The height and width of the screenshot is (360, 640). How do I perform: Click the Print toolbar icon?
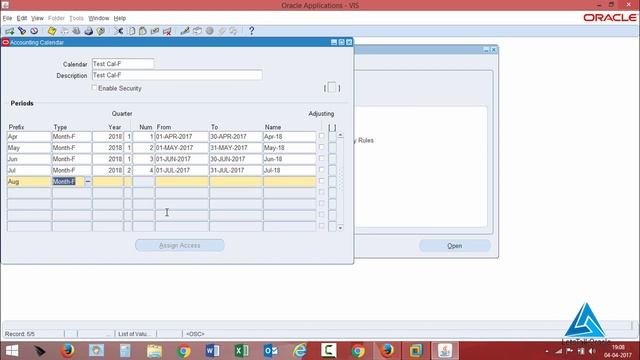(89, 31)
